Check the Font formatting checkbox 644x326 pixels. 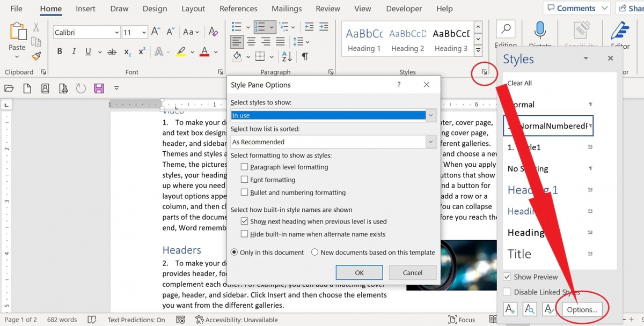pos(245,180)
